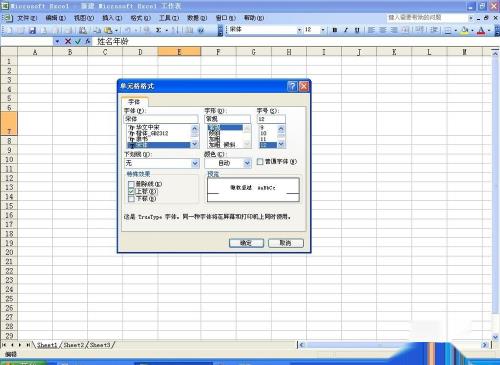
Task: Click the Insert Function fx icon
Action: [88, 41]
